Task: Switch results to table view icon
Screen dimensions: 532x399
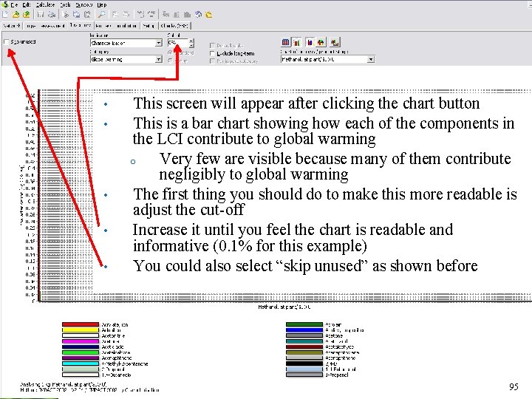Action: click(286, 42)
